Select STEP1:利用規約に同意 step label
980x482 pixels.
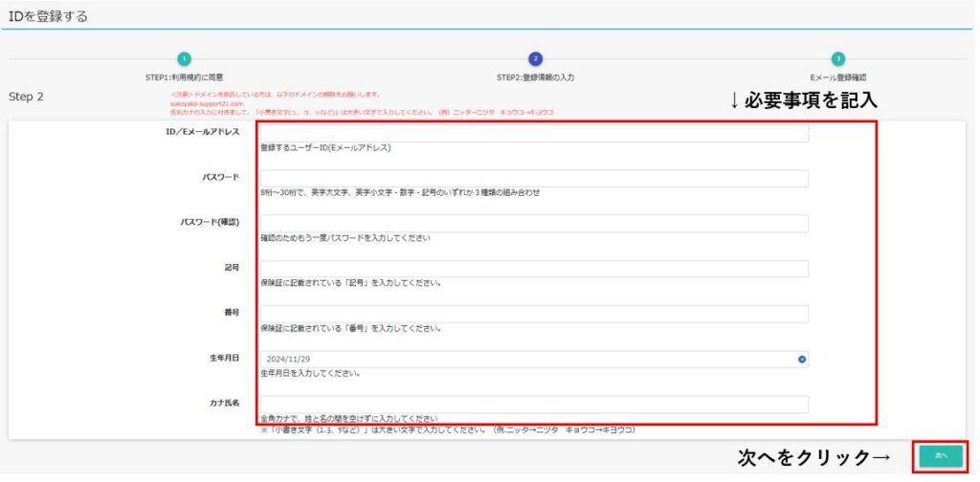click(x=184, y=78)
